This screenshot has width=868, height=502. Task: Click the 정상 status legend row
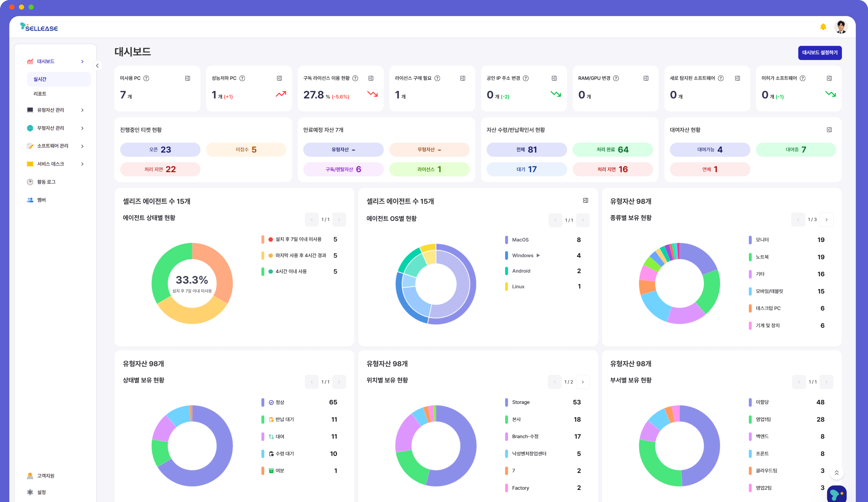299,402
